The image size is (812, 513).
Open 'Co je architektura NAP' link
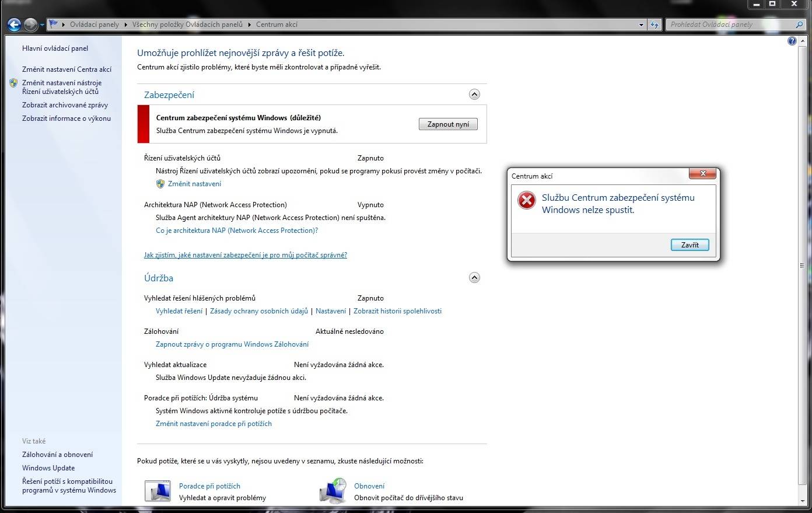[237, 231]
